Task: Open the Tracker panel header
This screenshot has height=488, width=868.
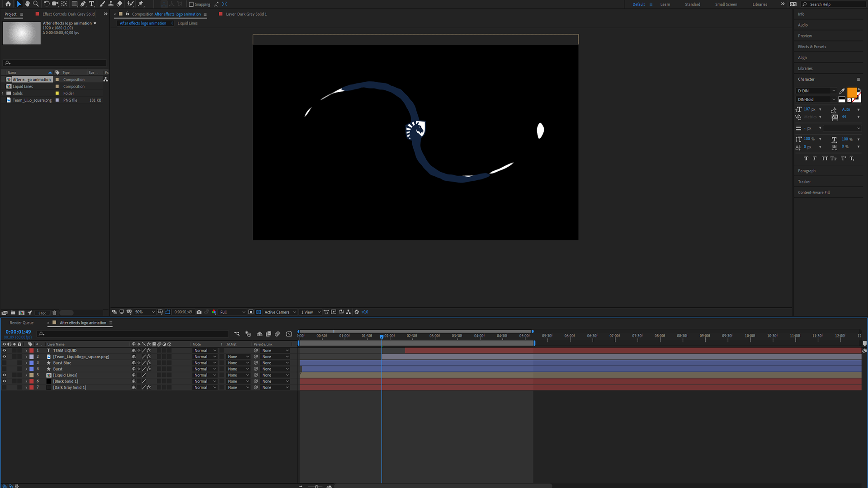Action: [x=804, y=182]
